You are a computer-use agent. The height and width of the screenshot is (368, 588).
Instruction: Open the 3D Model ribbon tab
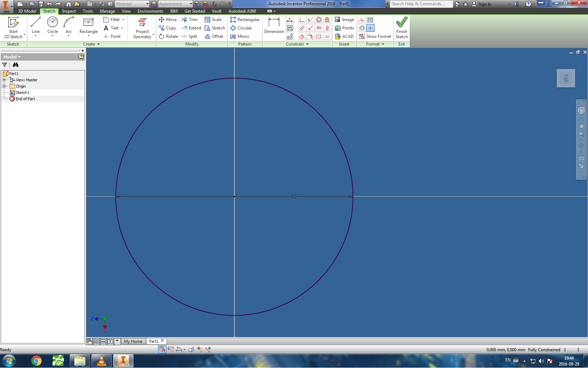(x=27, y=11)
